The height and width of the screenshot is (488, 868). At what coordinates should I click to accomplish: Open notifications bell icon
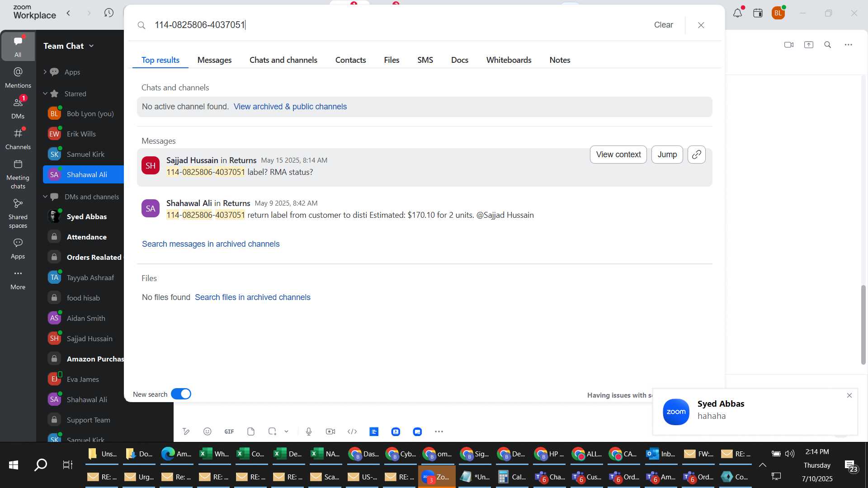pyautogui.click(x=737, y=13)
